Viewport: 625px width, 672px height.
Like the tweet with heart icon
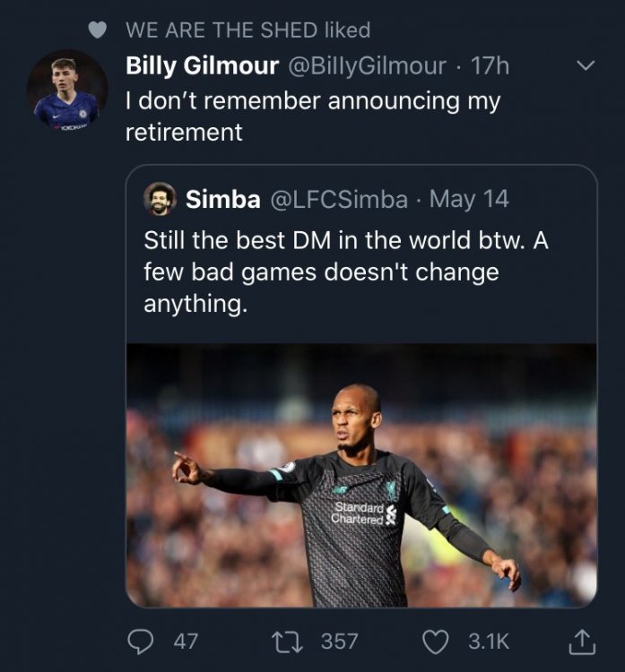tap(436, 642)
